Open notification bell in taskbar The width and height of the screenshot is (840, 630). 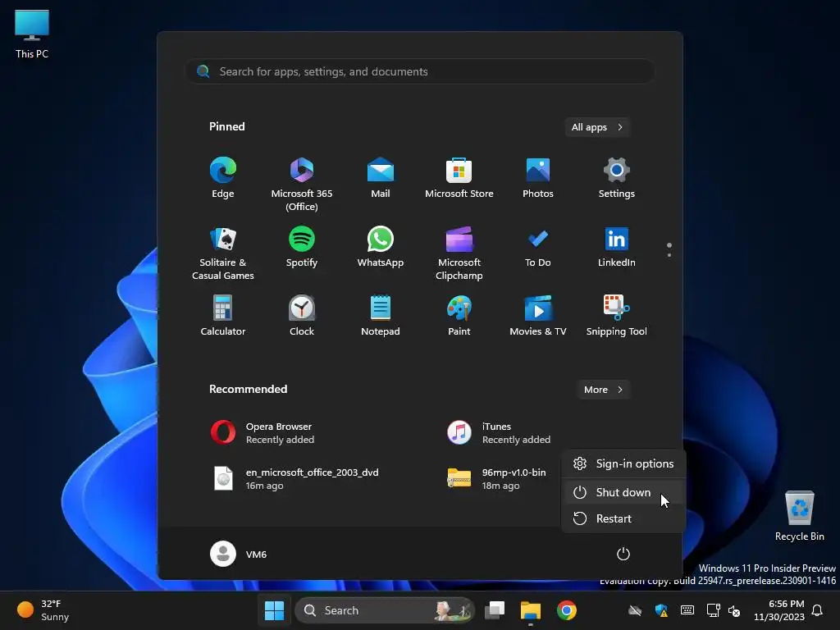pos(817,610)
